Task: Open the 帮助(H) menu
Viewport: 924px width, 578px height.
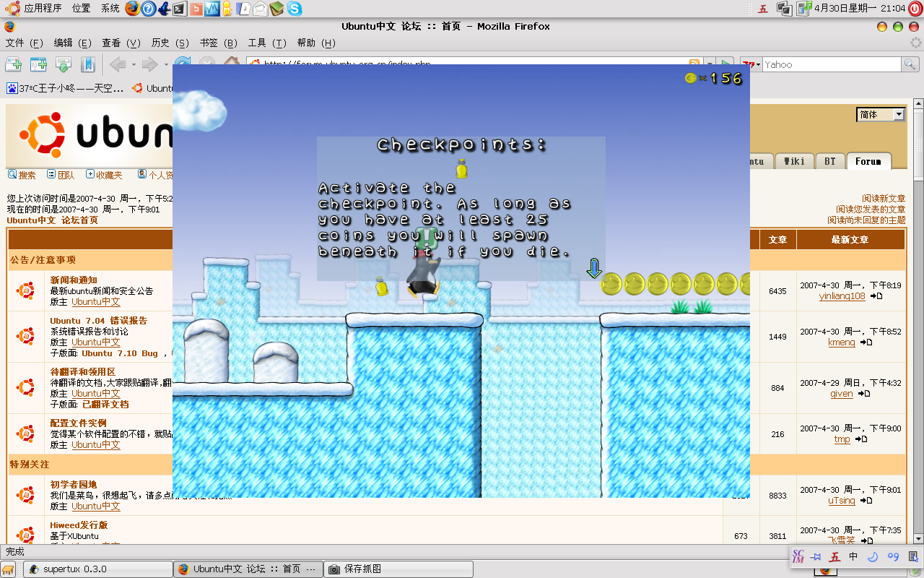Action: click(x=316, y=43)
